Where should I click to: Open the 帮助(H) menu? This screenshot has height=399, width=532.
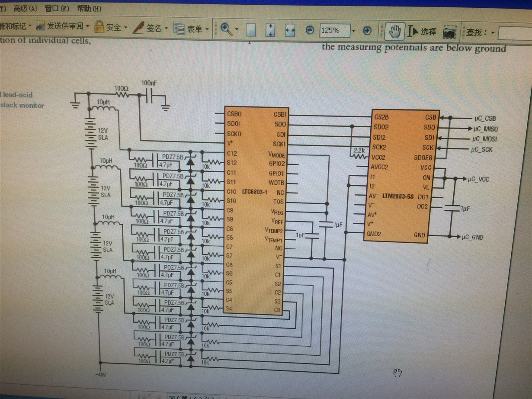point(89,8)
